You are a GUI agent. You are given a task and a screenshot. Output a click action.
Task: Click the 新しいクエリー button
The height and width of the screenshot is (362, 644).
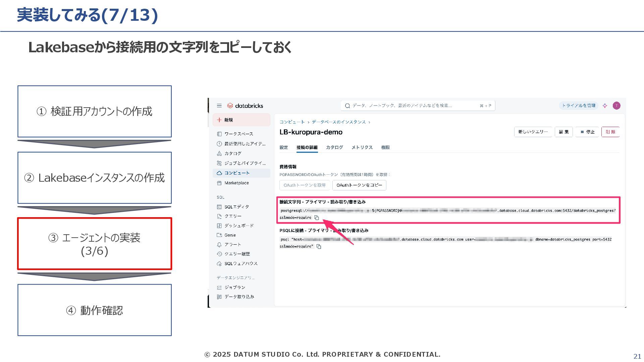click(x=533, y=132)
